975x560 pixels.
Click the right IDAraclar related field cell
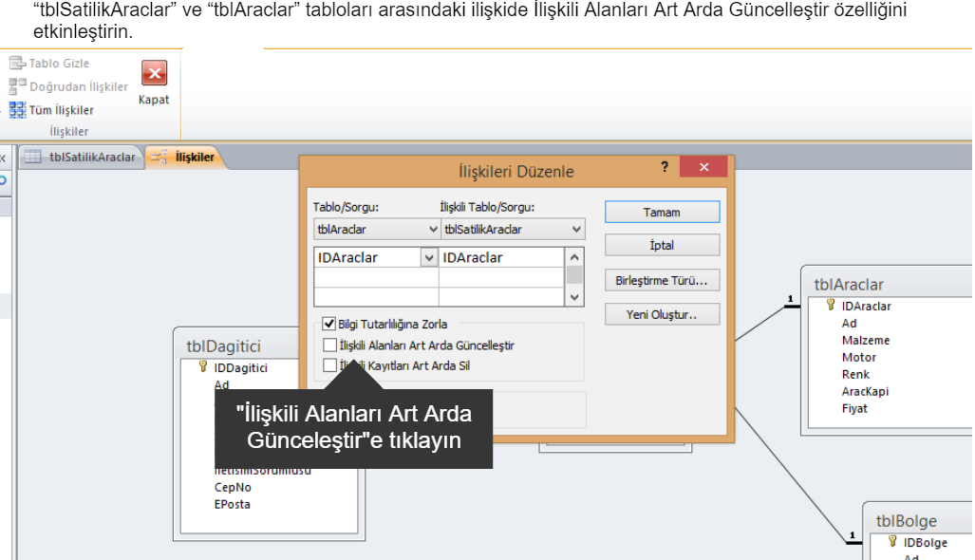(x=501, y=257)
